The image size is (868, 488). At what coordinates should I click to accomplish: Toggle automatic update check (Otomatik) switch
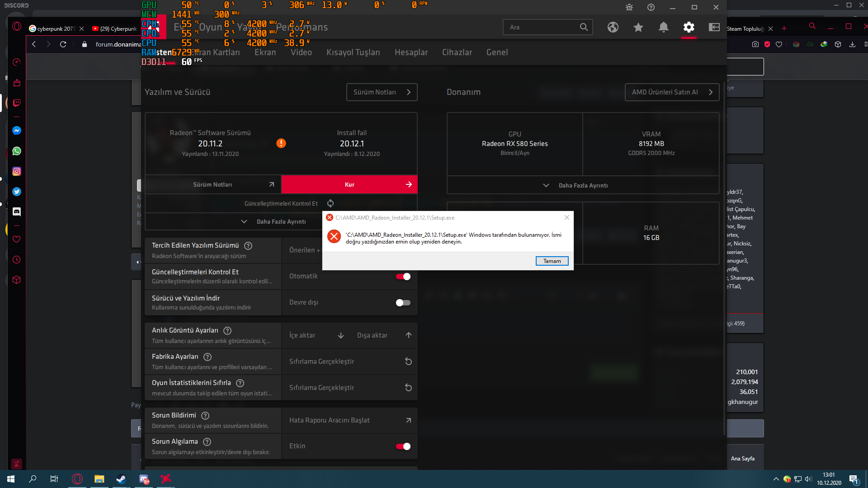coord(403,277)
